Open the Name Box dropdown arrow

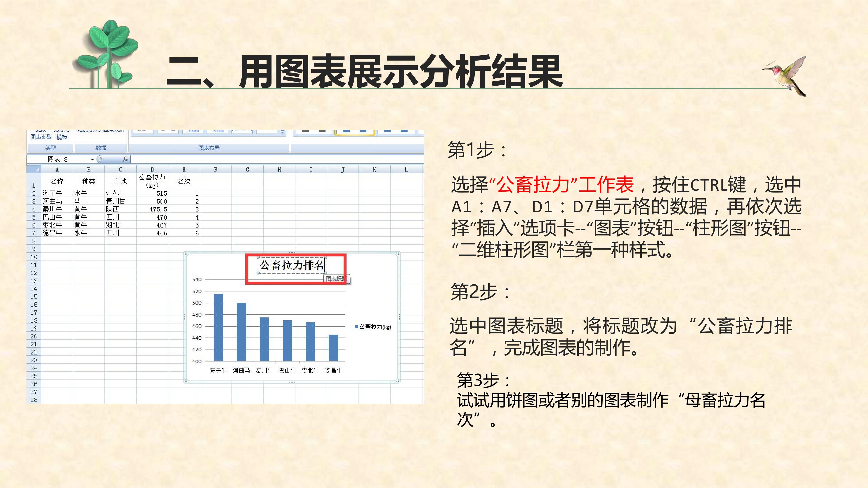pos(92,159)
